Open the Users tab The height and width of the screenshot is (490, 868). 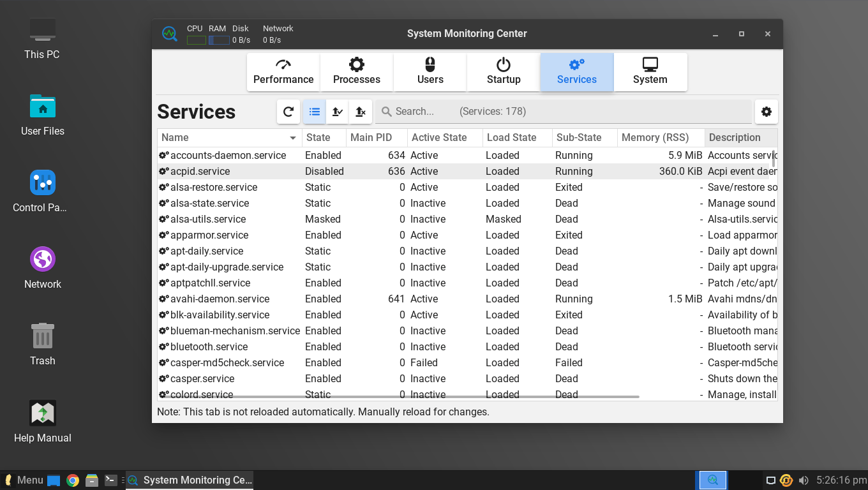point(430,72)
